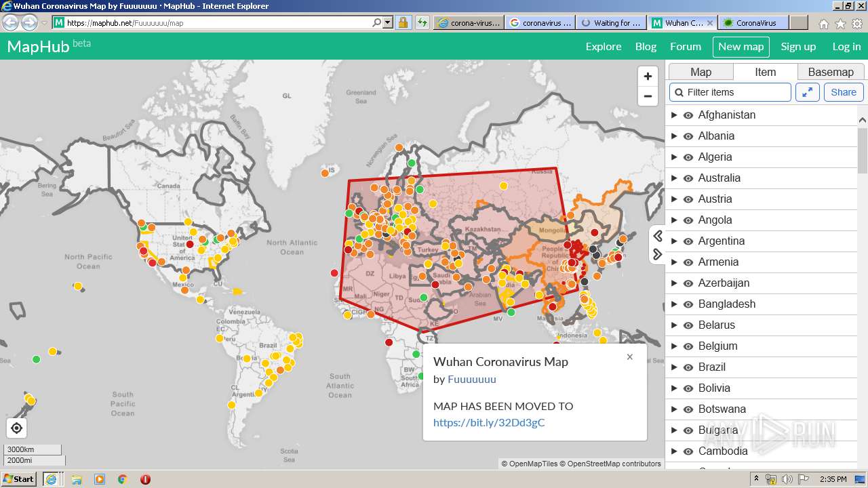Hide the Australia item
The image size is (868, 488).
tap(688, 178)
